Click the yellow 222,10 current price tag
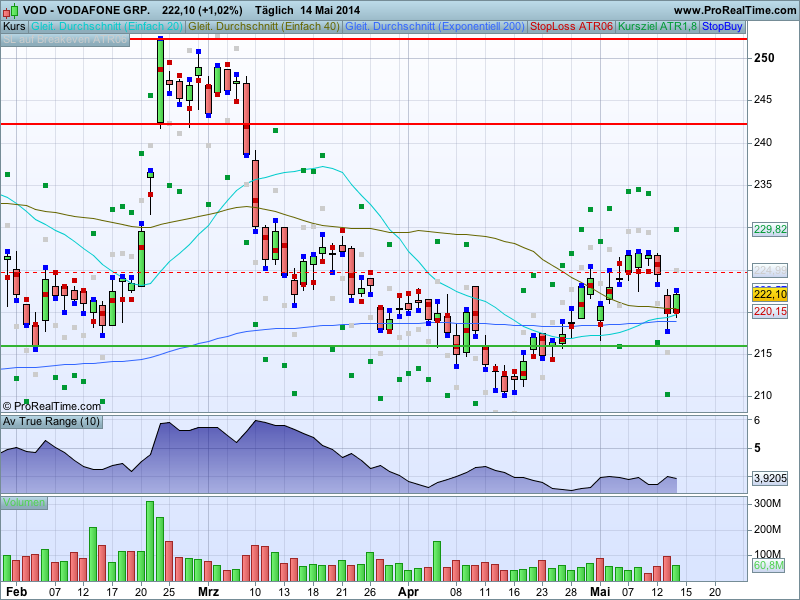This screenshot has width=800, height=600. click(770, 294)
